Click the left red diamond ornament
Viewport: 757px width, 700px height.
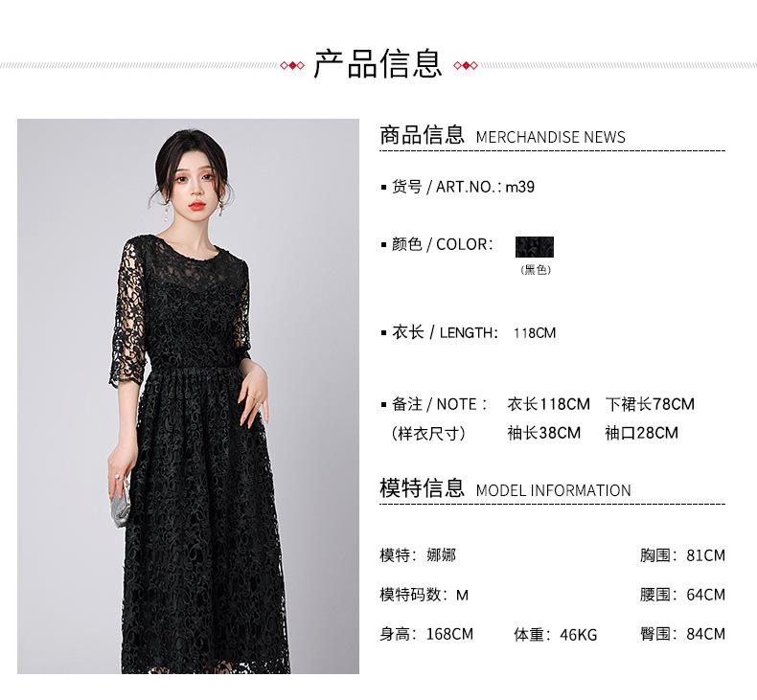pos(292,65)
